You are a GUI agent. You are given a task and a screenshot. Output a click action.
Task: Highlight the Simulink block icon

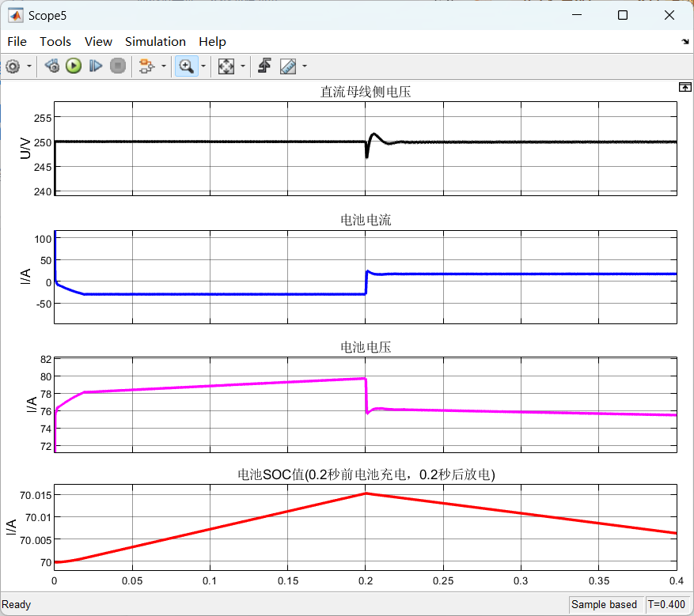pyautogui.click(x=146, y=66)
